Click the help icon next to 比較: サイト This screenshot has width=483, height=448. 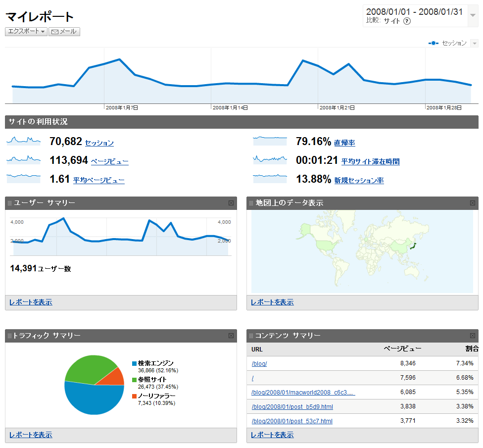(407, 21)
